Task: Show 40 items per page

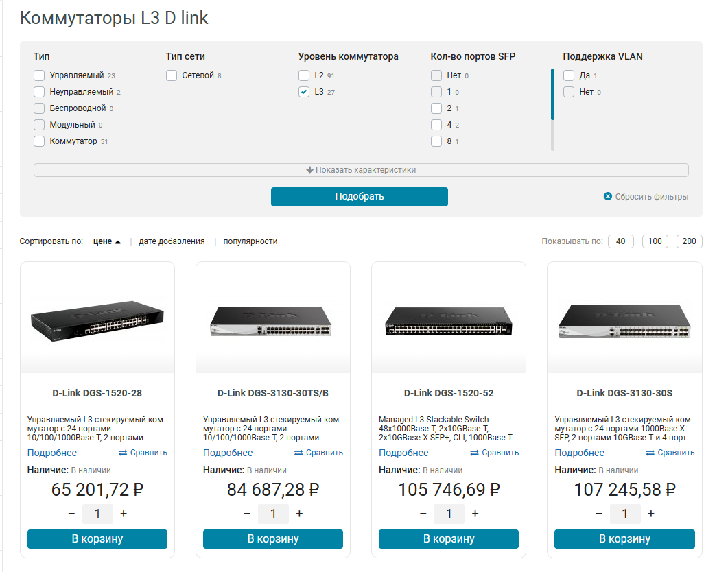Action: coord(621,241)
